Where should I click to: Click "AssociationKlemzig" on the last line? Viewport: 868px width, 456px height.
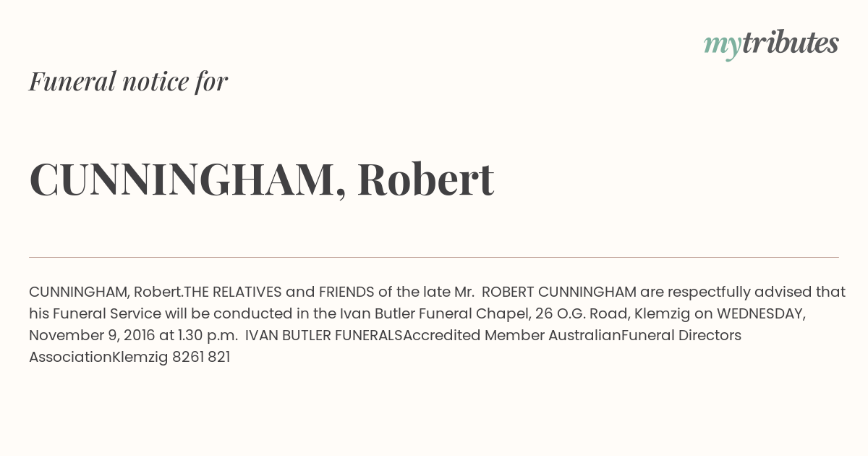pos(98,358)
